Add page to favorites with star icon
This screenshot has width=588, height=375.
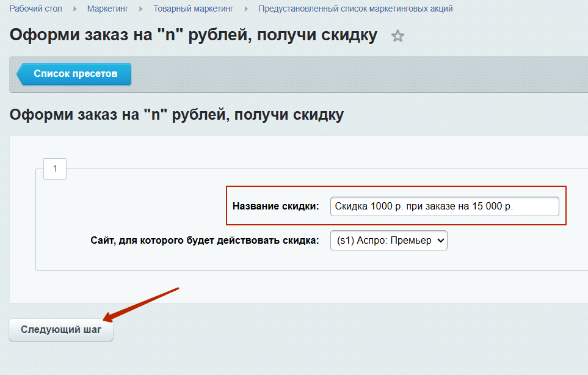[x=397, y=36]
